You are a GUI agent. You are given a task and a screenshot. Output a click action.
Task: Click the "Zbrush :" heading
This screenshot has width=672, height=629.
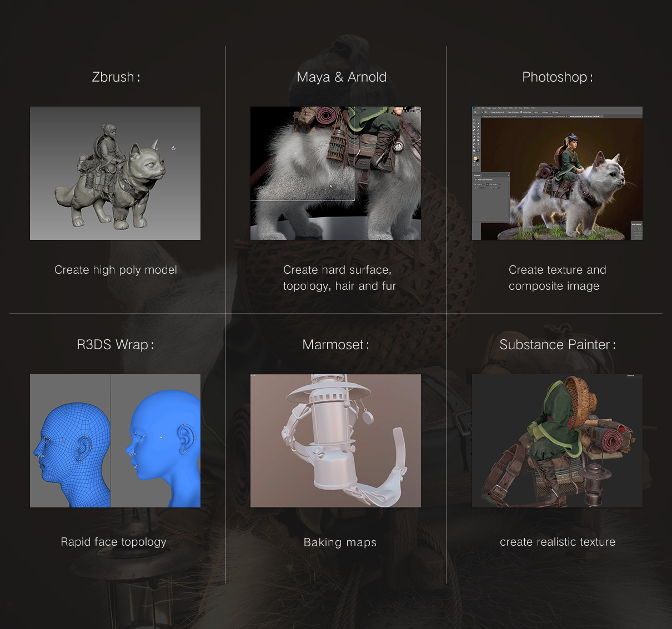[116, 77]
